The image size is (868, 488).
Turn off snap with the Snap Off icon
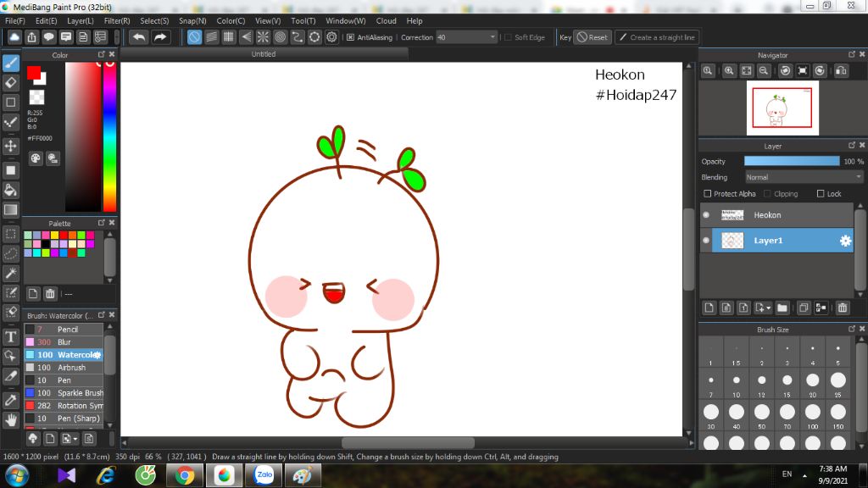point(194,37)
